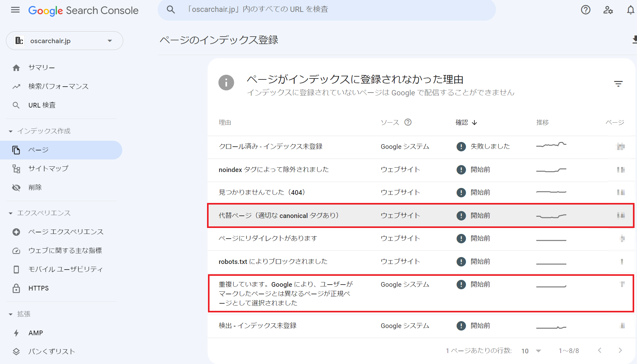The width and height of the screenshot is (637, 364).
Task: Click the ソース help icon
Action: (x=408, y=122)
